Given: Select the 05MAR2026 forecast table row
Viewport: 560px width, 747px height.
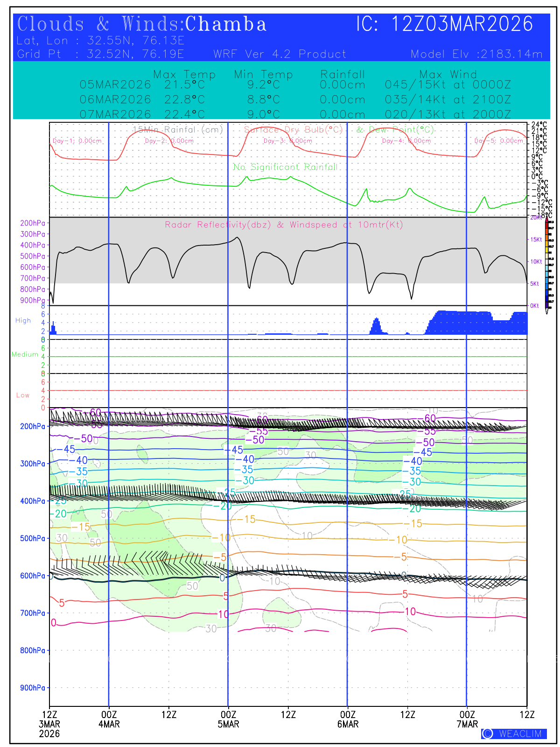Looking at the screenshot, I should 295,85.
